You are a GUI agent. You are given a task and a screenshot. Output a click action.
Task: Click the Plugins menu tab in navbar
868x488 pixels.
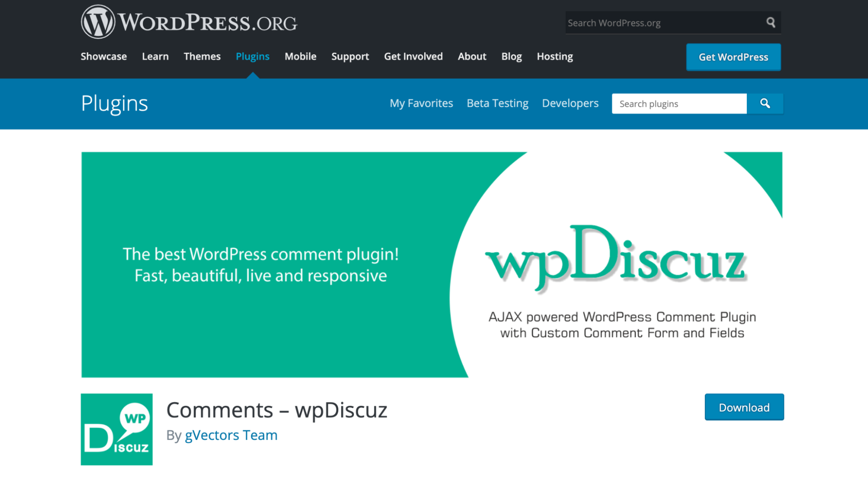(252, 56)
